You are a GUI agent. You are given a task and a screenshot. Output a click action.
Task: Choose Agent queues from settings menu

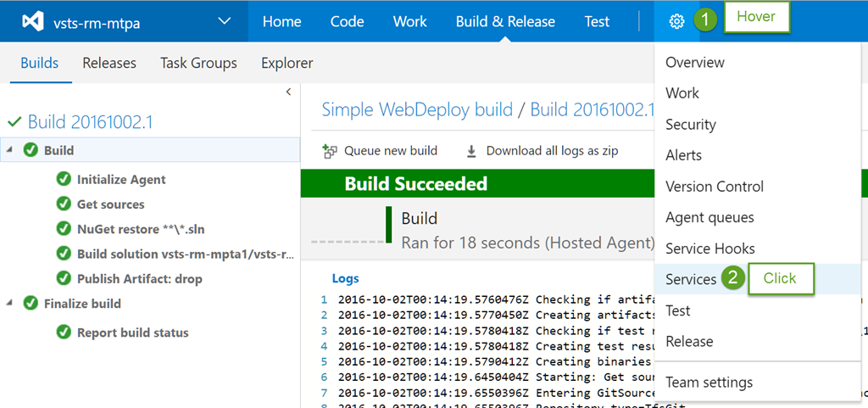tap(709, 217)
